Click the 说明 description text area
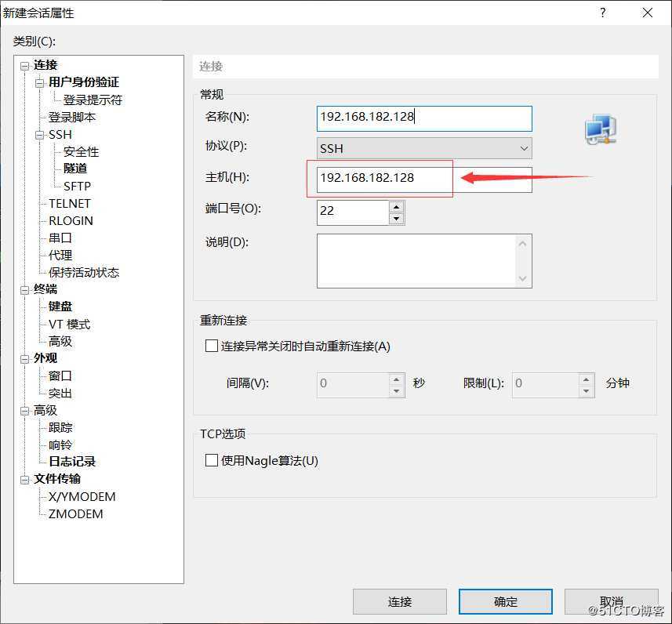 (424, 261)
